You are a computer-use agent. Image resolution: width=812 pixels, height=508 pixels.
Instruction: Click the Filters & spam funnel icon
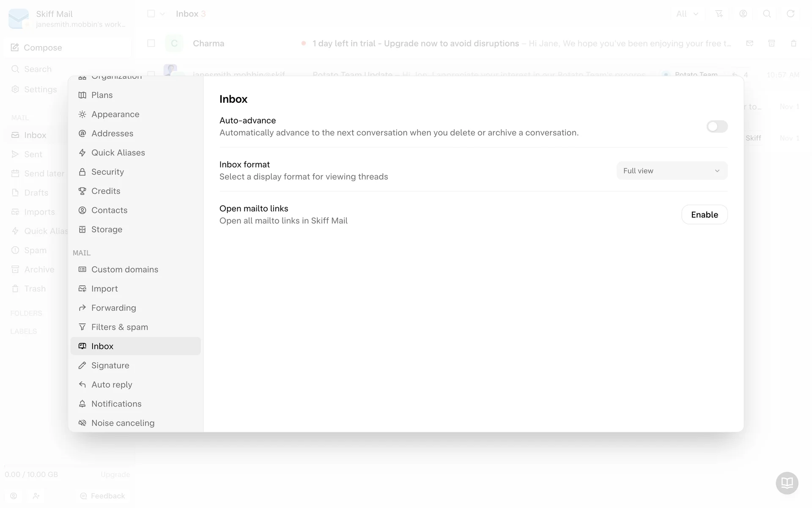(x=82, y=327)
